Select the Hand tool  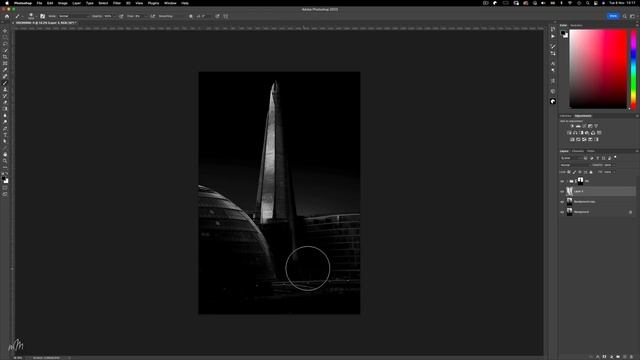[5, 154]
